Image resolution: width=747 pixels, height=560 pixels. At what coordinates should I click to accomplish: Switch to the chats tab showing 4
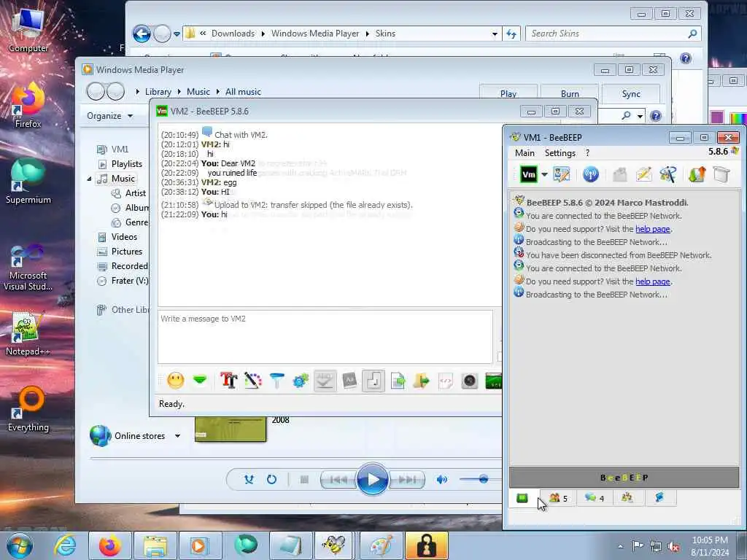(595, 498)
